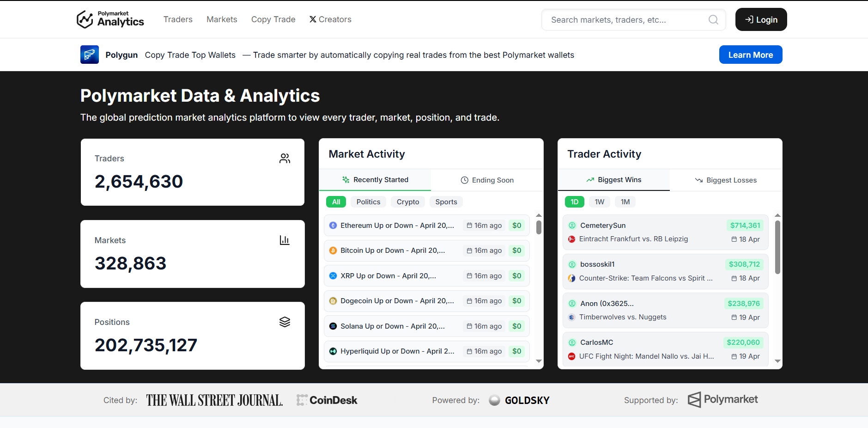Click the $308,712 win amount

(744, 264)
